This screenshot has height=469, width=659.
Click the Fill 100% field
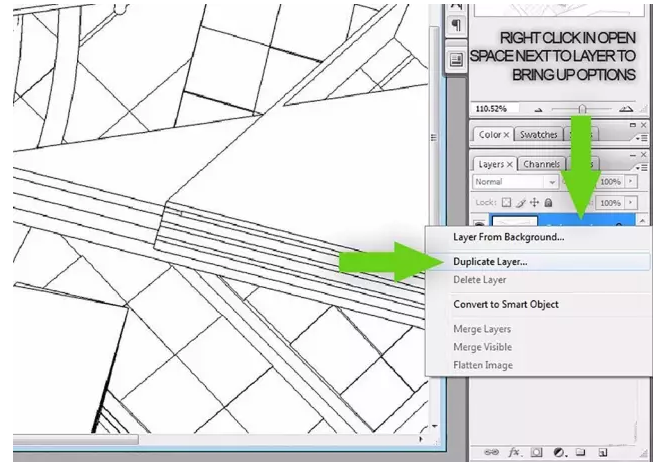pos(610,203)
